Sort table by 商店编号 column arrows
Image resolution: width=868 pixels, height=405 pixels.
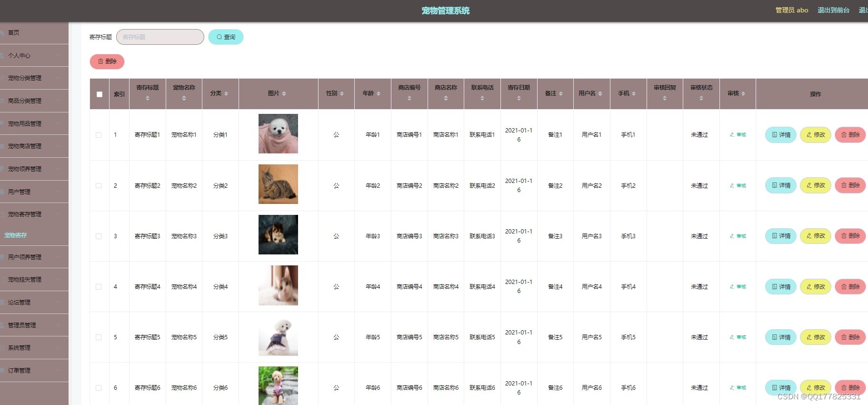coord(409,98)
